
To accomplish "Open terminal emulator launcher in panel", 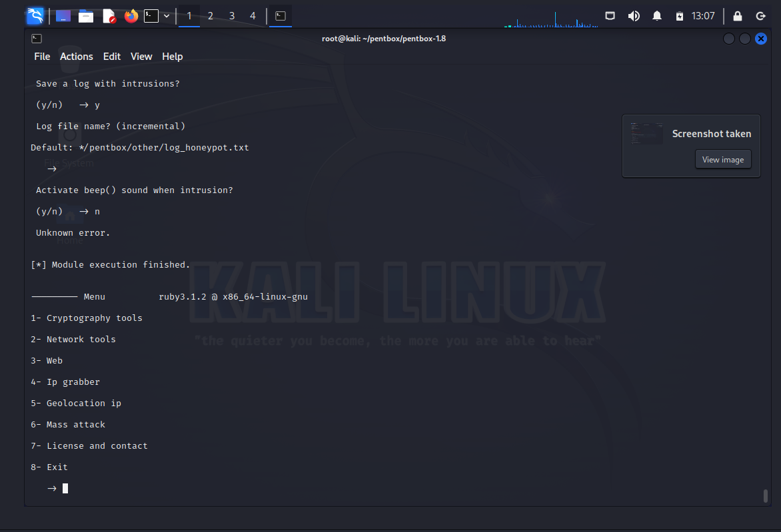I will (x=152, y=15).
